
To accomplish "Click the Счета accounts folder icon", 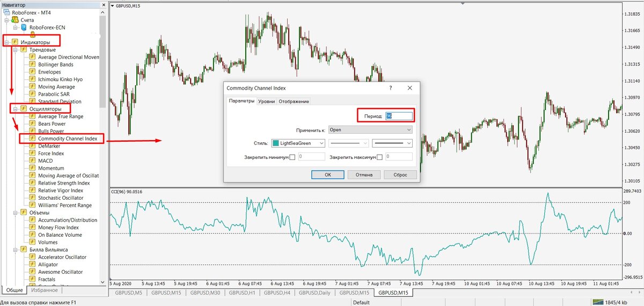I will tap(15, 20).
